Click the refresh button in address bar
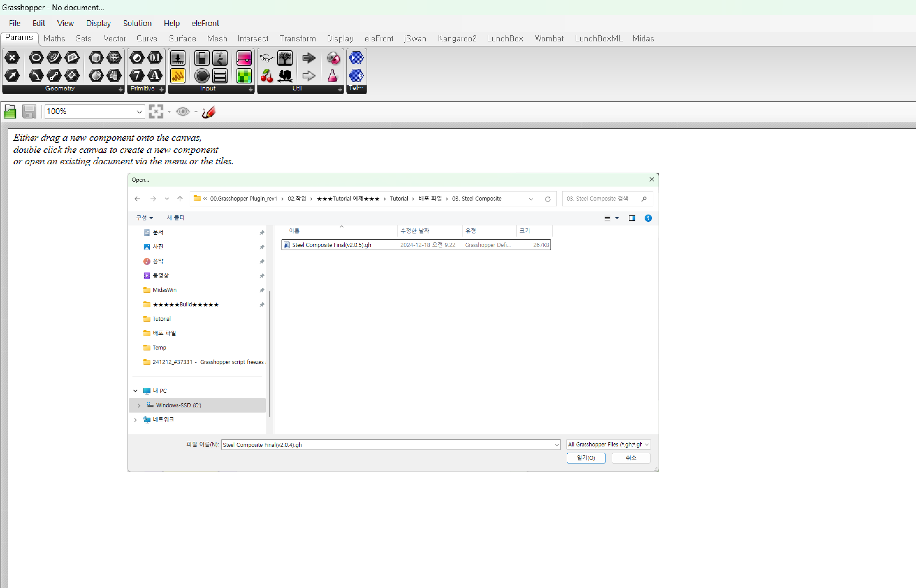Image resolution: width=916 pixels, height=588 pixels. tap(547, 199)
